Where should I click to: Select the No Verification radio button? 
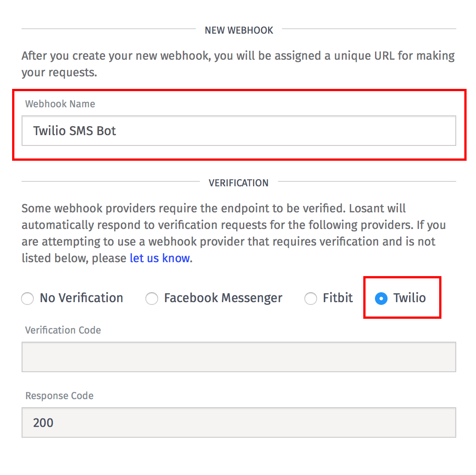click(x=28, y=299)
